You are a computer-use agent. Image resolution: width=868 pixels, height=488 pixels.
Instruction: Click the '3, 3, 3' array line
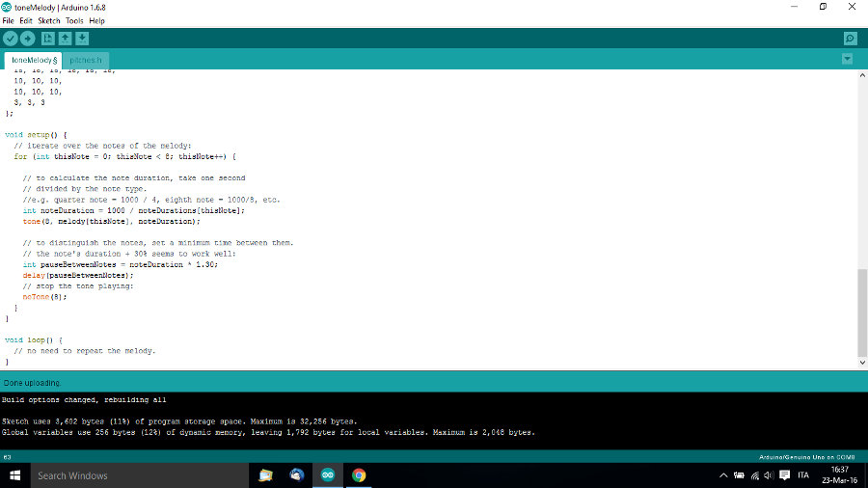pyautogui.click(x=29, y=103)
